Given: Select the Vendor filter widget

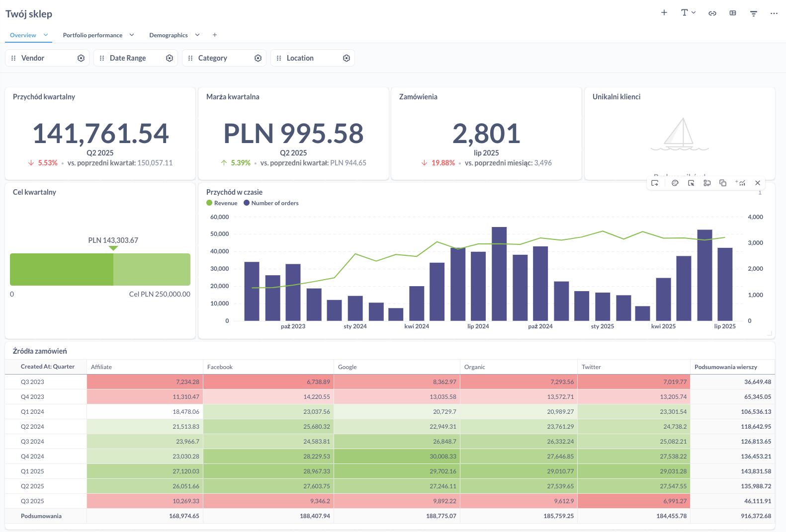Looking at the screenshot, I should click(47, 58).
